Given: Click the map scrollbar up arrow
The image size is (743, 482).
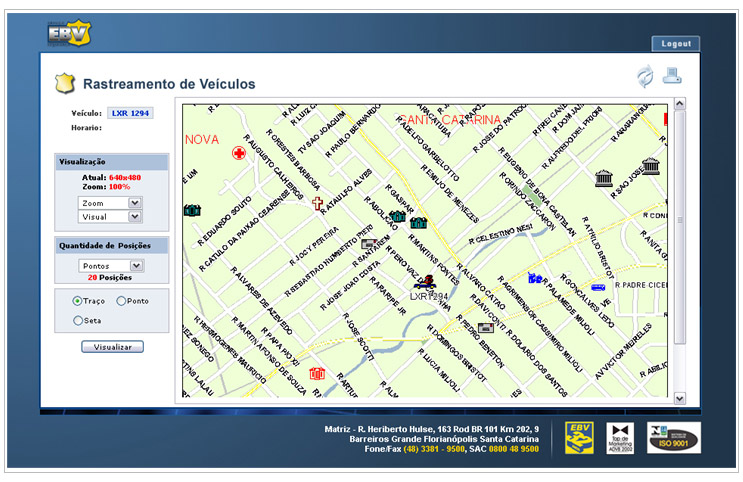Looking at the screenshot, I should pyautogui.click(x=680, y=104).
